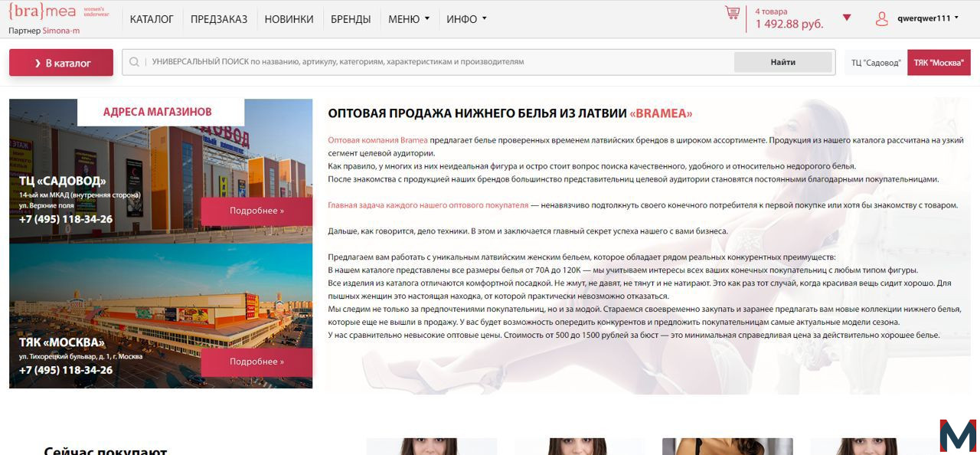Expand the МЕНЮ dropdown
Screen dimensions: 980x455
coord(409,19)
